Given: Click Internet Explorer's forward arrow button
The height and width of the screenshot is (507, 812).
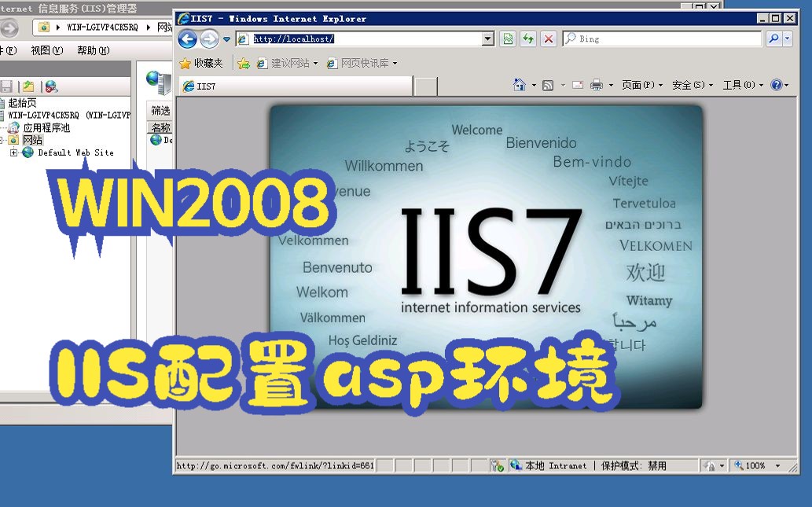Looking at the screenshot, I should pos(209,39).
